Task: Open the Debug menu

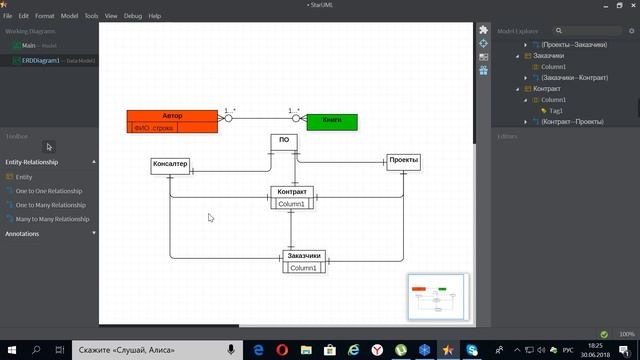Action: (133, 16)
